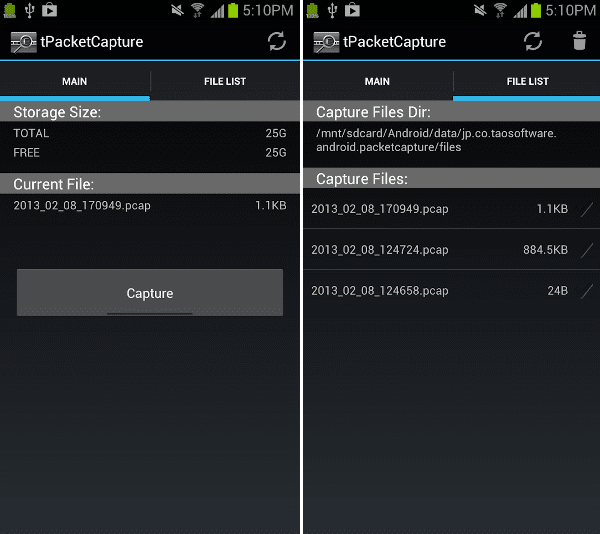Tap the trash can delete icon
The height and width of the screenshot is (534, 600).
coord(579,41)
